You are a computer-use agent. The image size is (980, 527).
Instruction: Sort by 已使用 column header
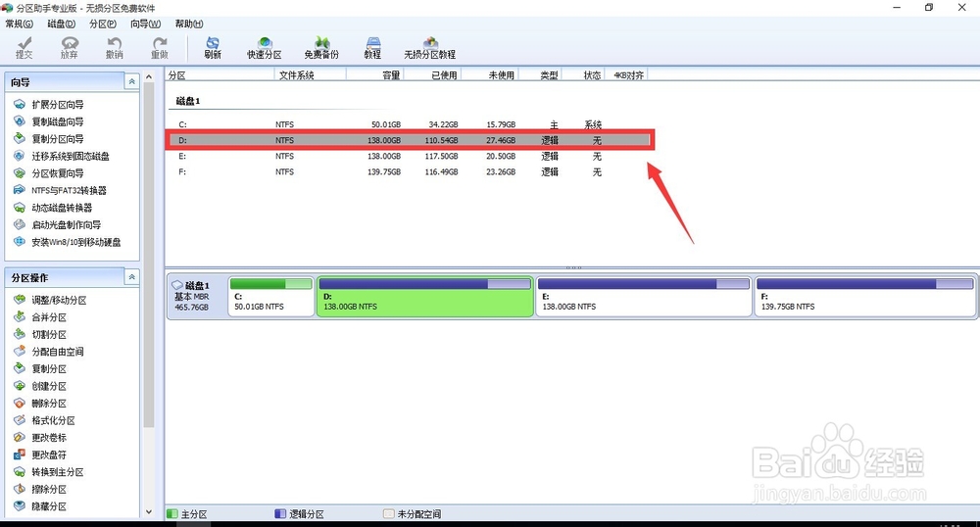pyautogui.click(x=432, y=74)
